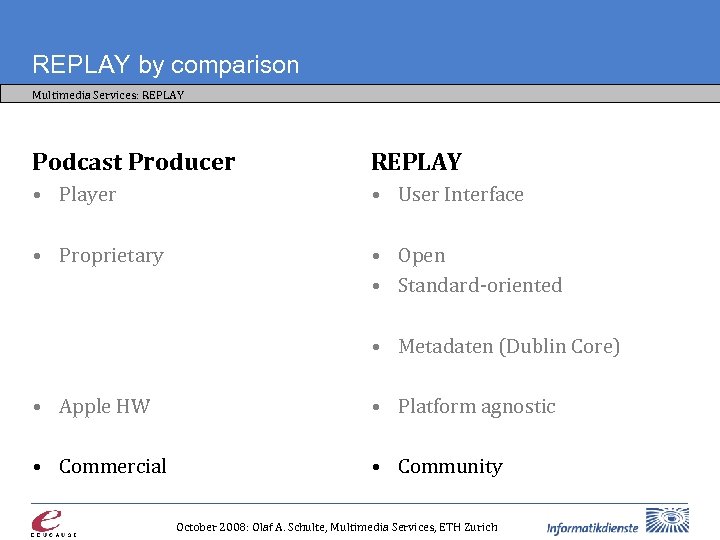The height and width of the screenshot is (540, 720).
Task: Select the slide title 'REPLAY by comparison'
Action: [166, 65]
